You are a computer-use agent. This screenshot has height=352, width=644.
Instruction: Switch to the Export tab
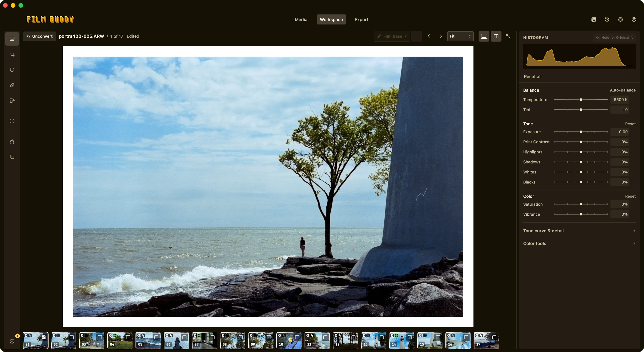click(x=361, y=19)
